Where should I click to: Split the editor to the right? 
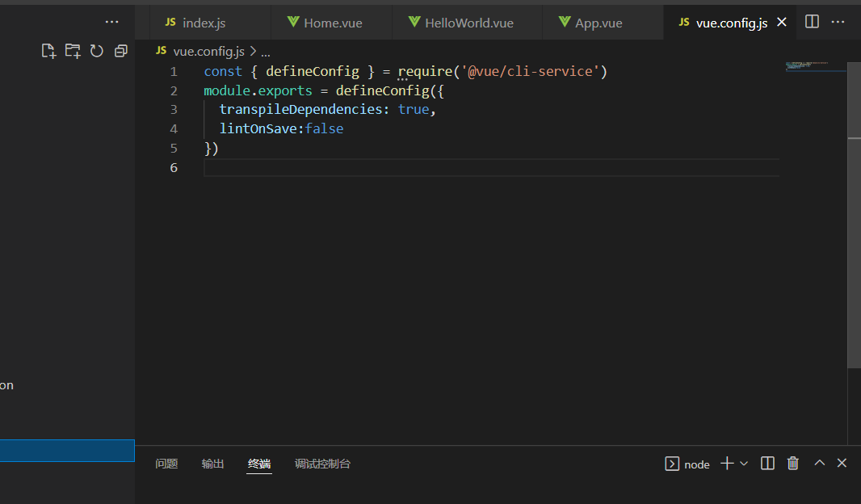(x=812, y=22)
